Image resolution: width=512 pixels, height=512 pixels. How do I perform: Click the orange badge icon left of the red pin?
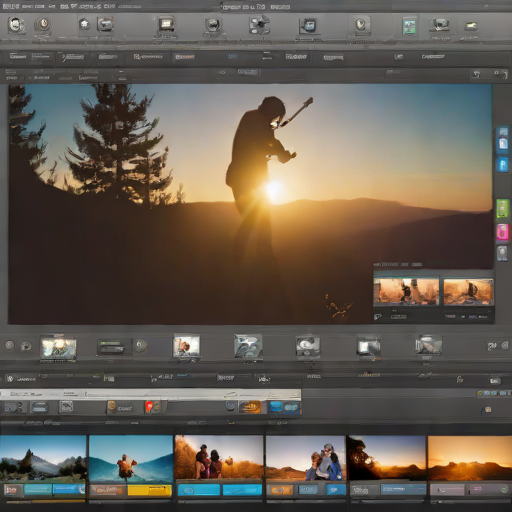[x=111, y=407]
